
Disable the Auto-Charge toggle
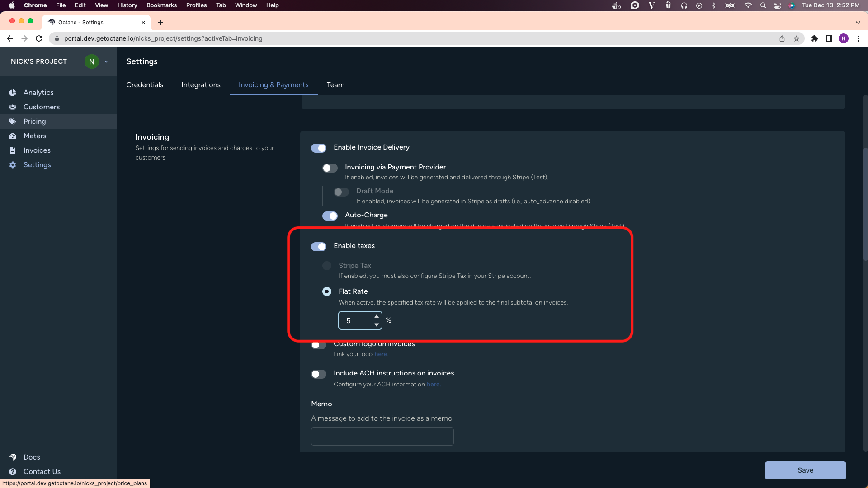(x=330, y=216)
